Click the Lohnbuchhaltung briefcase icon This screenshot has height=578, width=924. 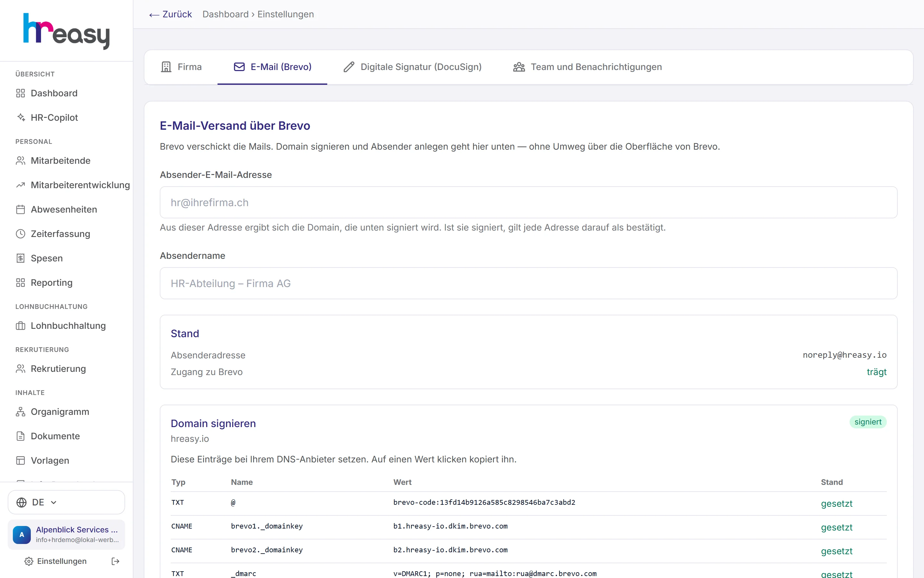click(21, 326)
